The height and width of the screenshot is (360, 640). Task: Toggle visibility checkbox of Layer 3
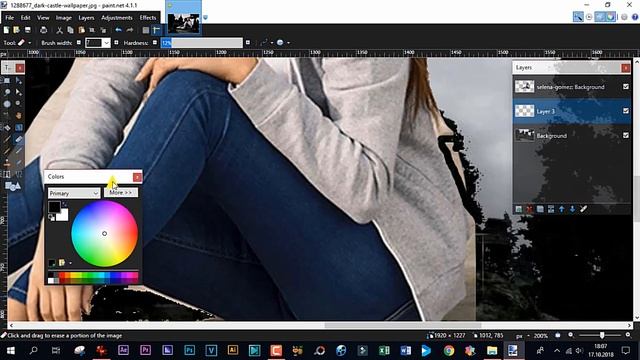click(x=626, y=111)
